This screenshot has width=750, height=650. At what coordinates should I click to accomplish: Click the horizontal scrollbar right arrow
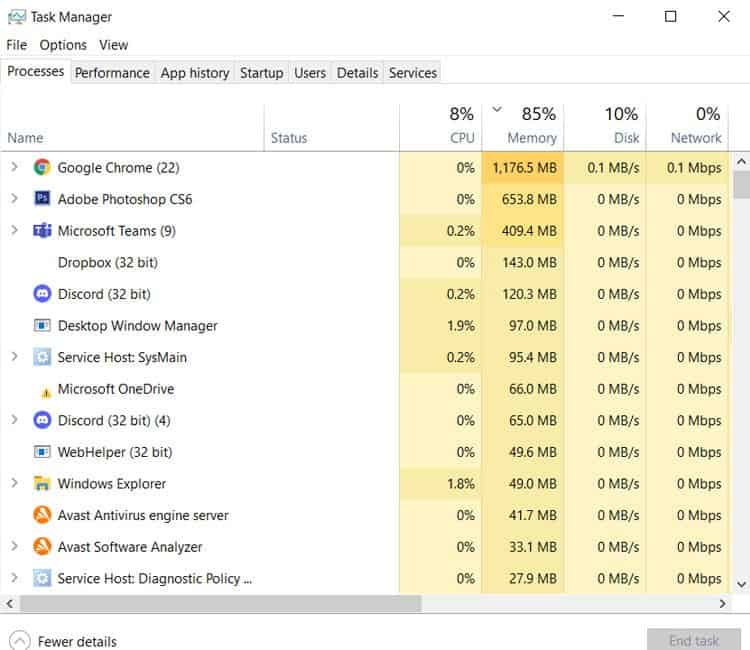click(722, 604)
